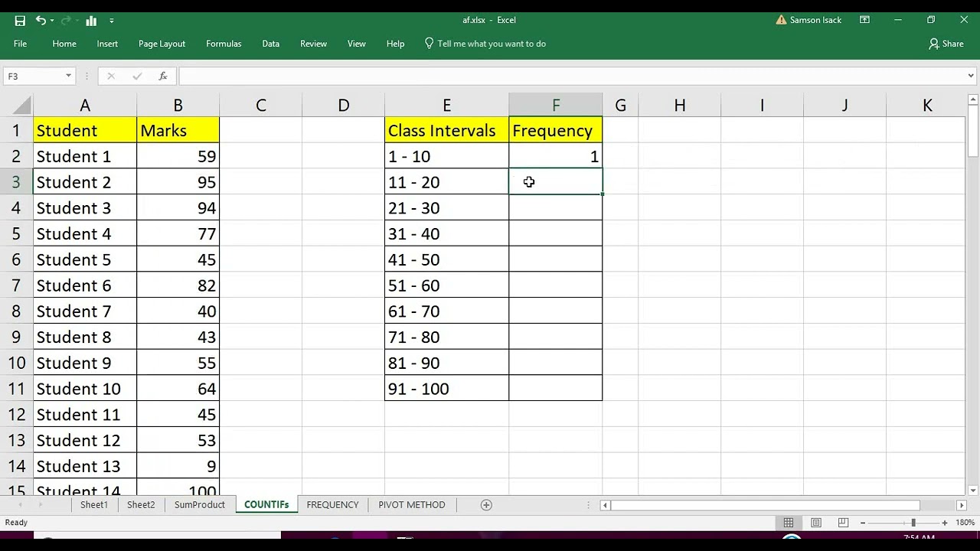Click the Name Box showing F3
980x551 pixels.
(x=34, y=76)
